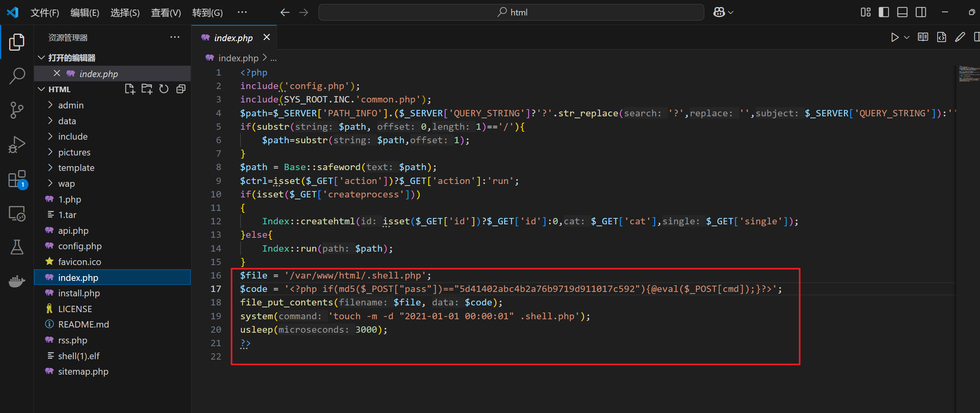The height and width of the screenshot is (413, 980).
Task: Toggle bottom panel visibility
Action: coord(902,12)
